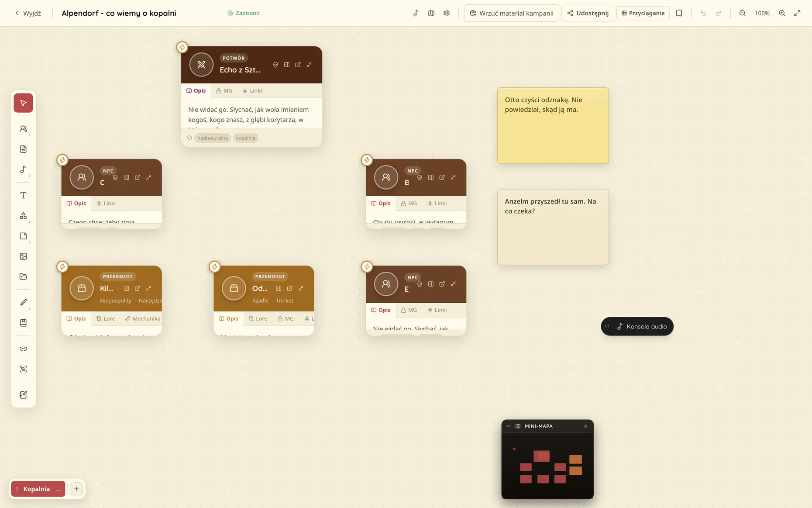Toggle the lightning badge on Echo z Szt... card

pos(182,47)
